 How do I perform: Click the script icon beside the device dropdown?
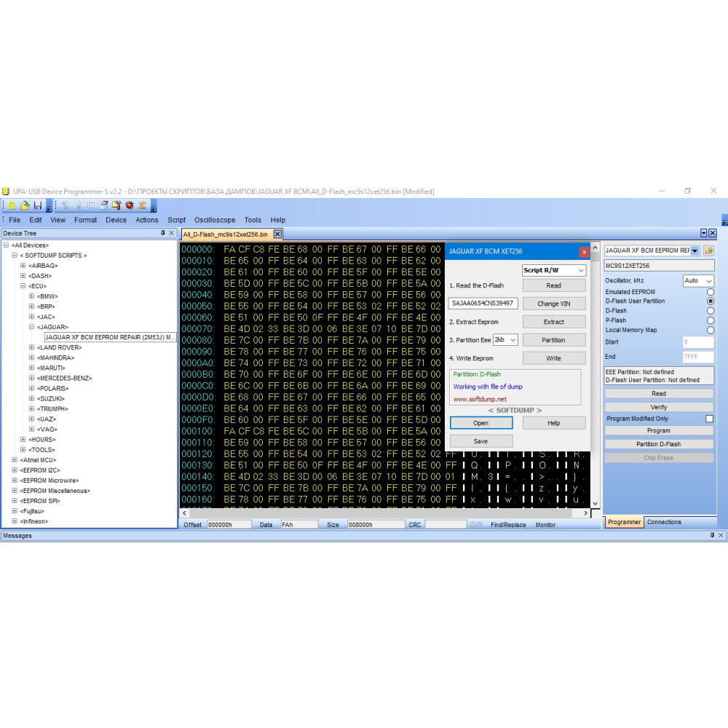[x=708, y=250]
